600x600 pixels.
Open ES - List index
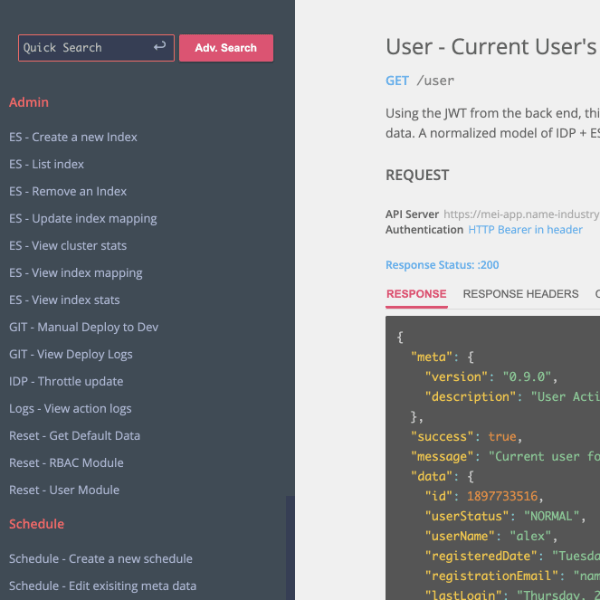point(46,164)
